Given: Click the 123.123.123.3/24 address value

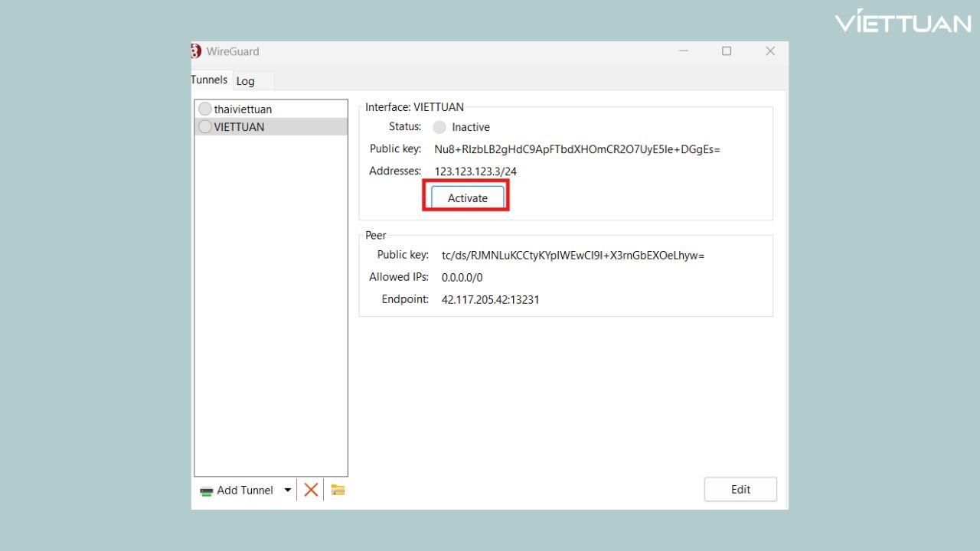Looking at the screenshot, I should click(475, 171).
